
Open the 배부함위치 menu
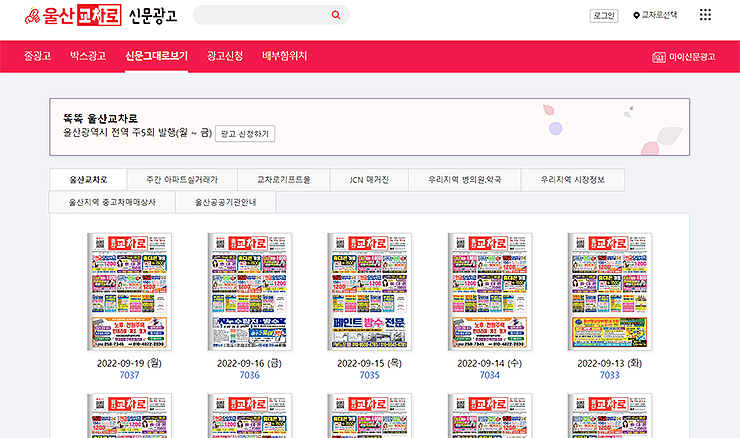(x=285, y=56)
